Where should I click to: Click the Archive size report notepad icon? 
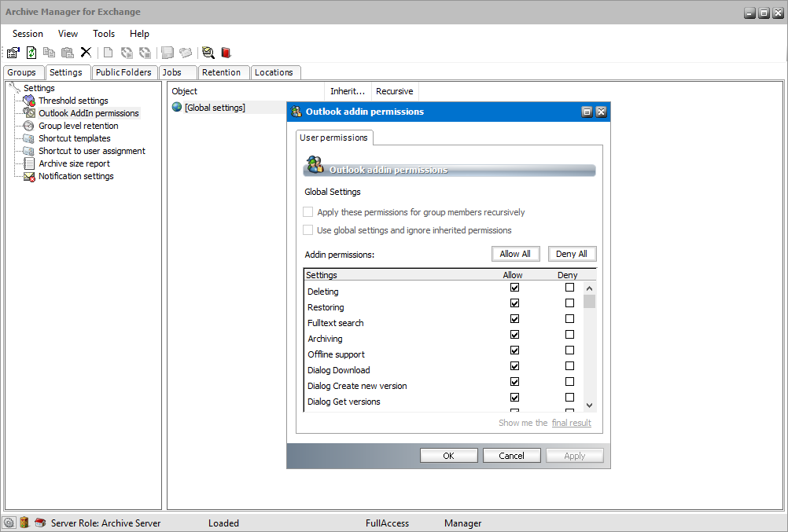pos(29,163)
